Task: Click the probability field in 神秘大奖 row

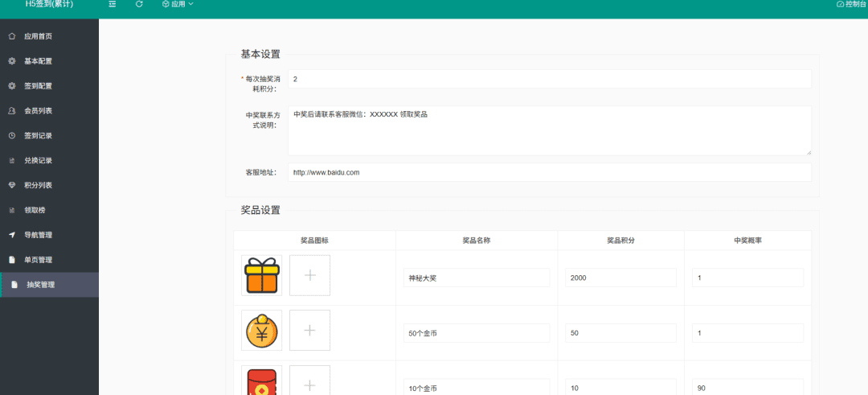Action: click(x=748, y=278)
